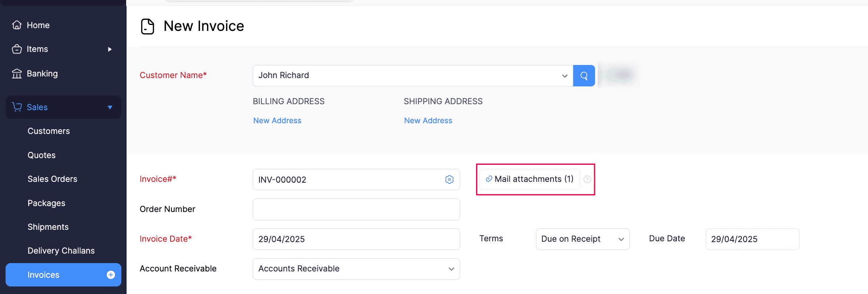Click the Sales shopping cart icon
The width and height of the screenshot is (868, 294).
click(x=17, y=107)
